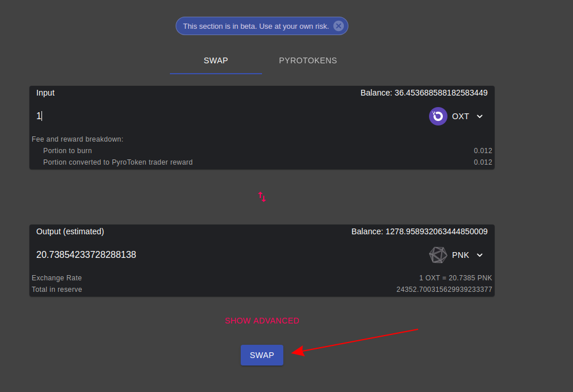Dismiss the beta warning with the X icon
The height and width of the screenshot is (392, 573).
coord(339,26)
